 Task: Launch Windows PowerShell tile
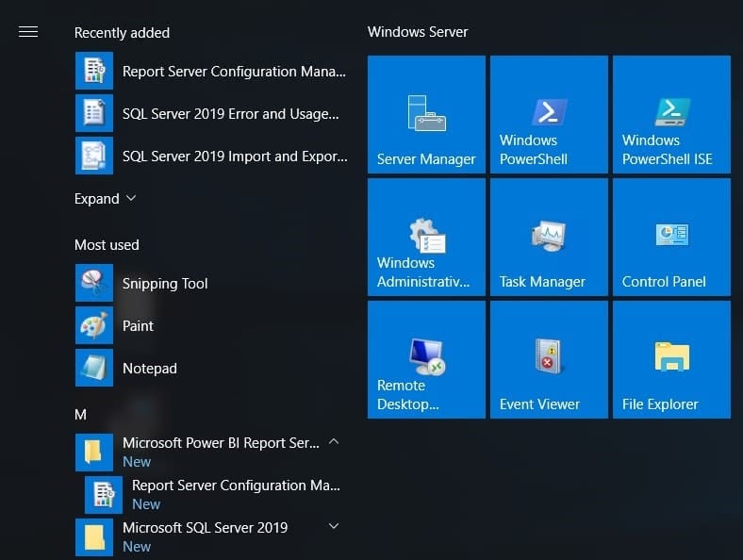point(549,115)
